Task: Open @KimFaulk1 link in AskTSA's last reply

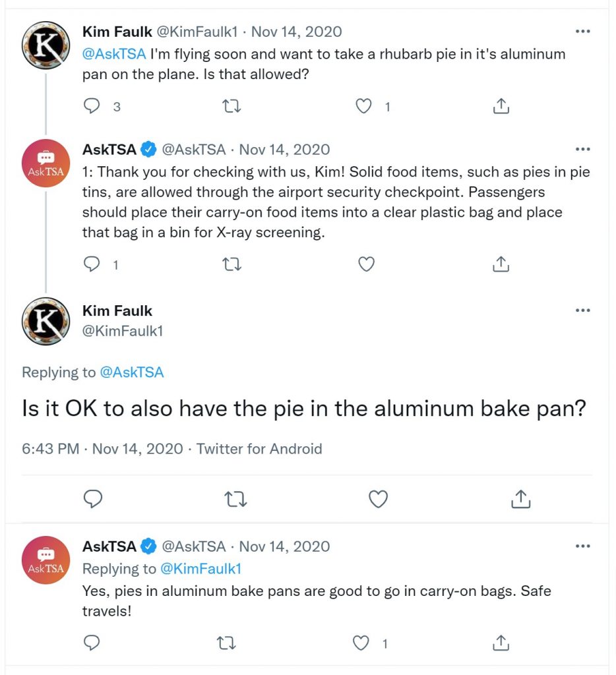Action: click(200, 569)
